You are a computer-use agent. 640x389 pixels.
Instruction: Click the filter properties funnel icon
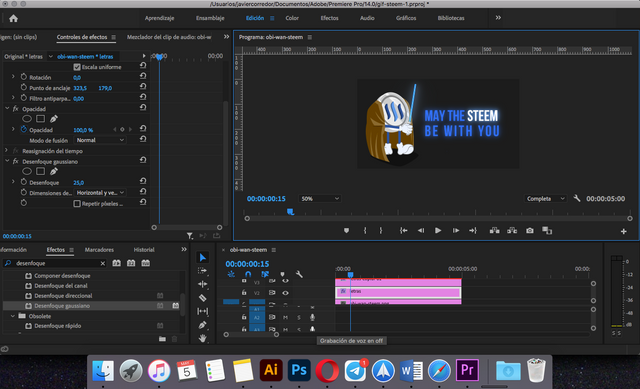pos(190,236)
